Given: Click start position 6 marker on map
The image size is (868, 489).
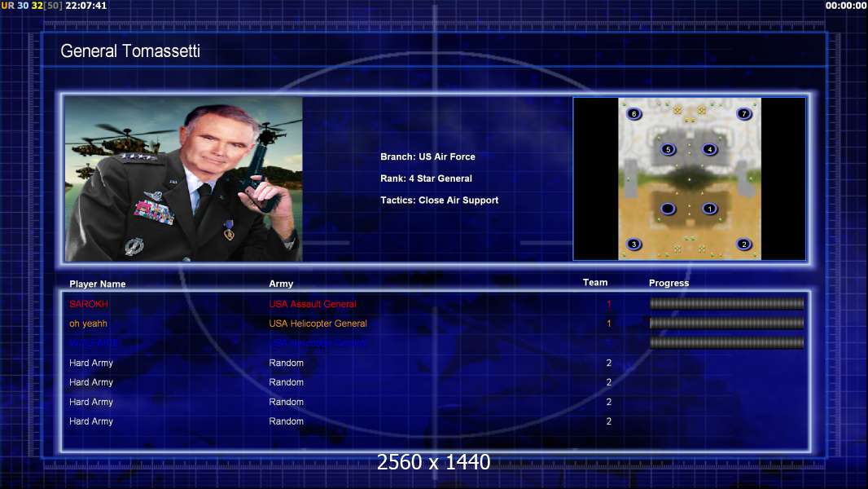Looking at the screenshot, I should [633, 114].
